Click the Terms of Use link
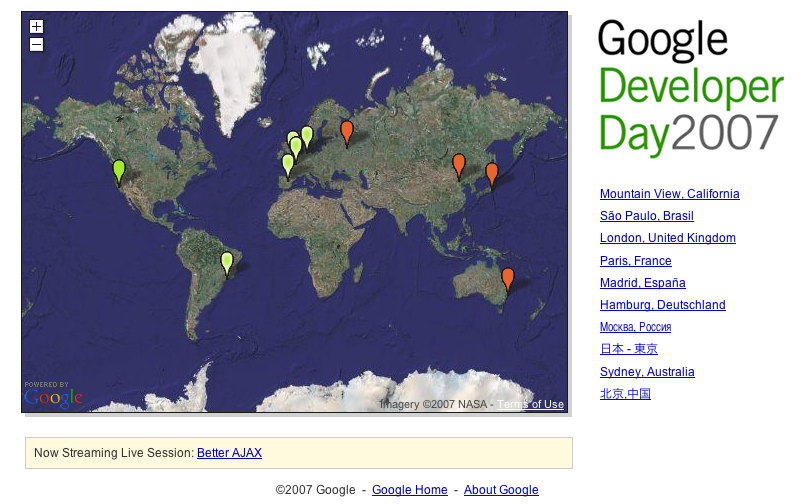The image size is (798, 504). click(x=530, y=404)
